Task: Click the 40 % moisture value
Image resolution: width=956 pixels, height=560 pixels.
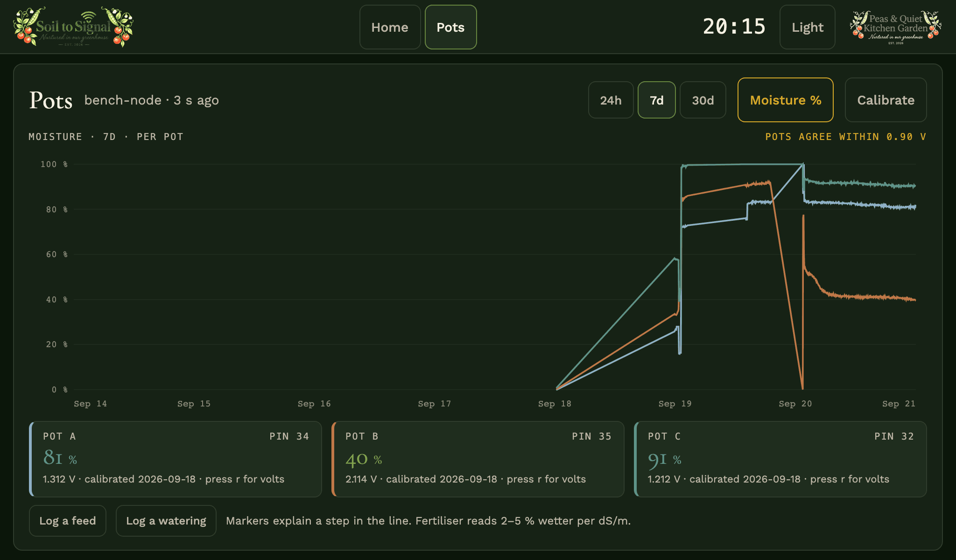Action: pos(364,459)
